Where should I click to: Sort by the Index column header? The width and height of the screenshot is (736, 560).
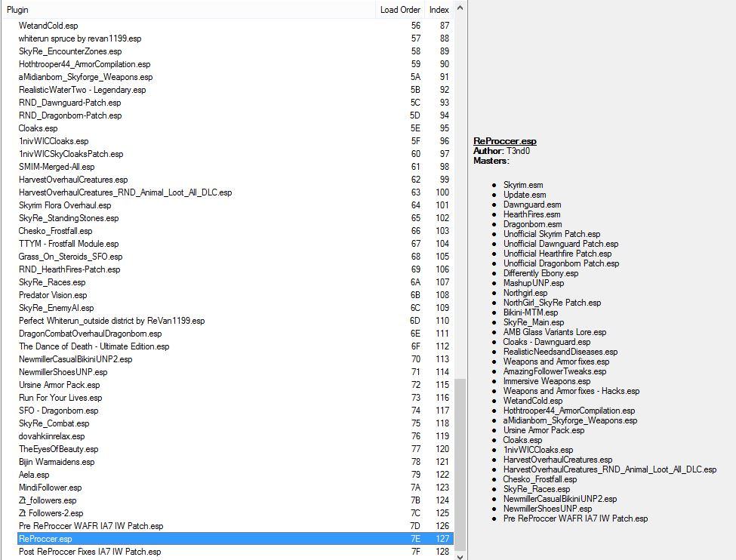439,9
